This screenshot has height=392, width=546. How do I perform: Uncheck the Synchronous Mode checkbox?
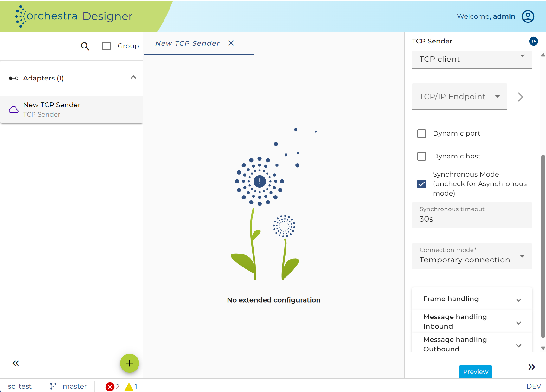click(421, 184)
